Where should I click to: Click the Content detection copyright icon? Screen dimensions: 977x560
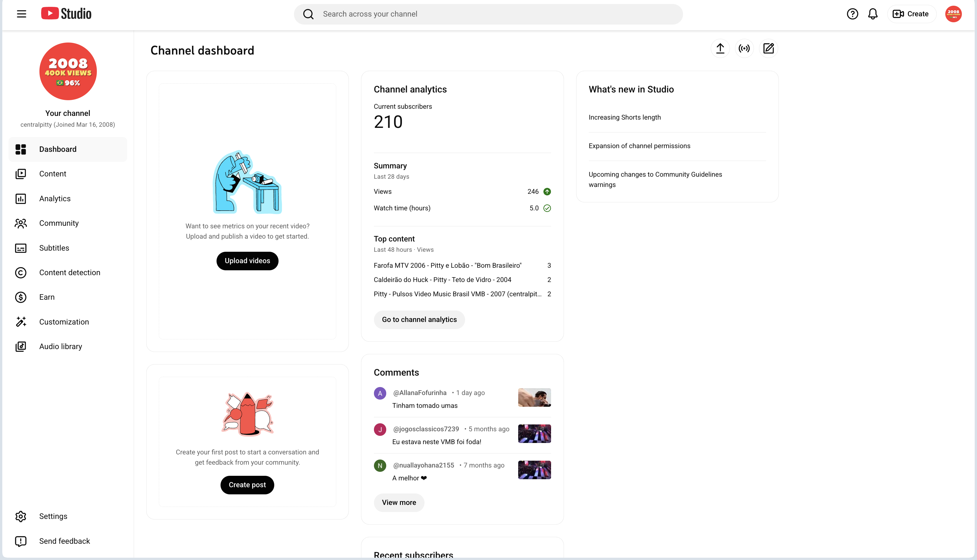[21, 273]
